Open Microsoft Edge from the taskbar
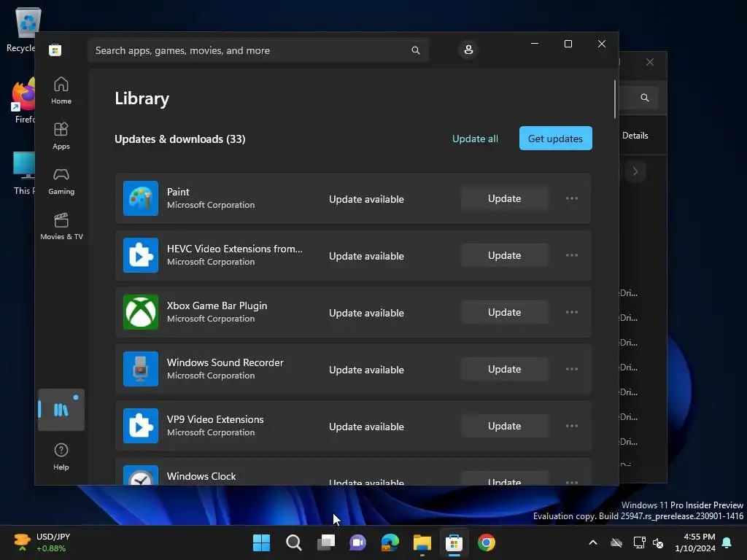The image size is (747, 560). tap(390, 542)
